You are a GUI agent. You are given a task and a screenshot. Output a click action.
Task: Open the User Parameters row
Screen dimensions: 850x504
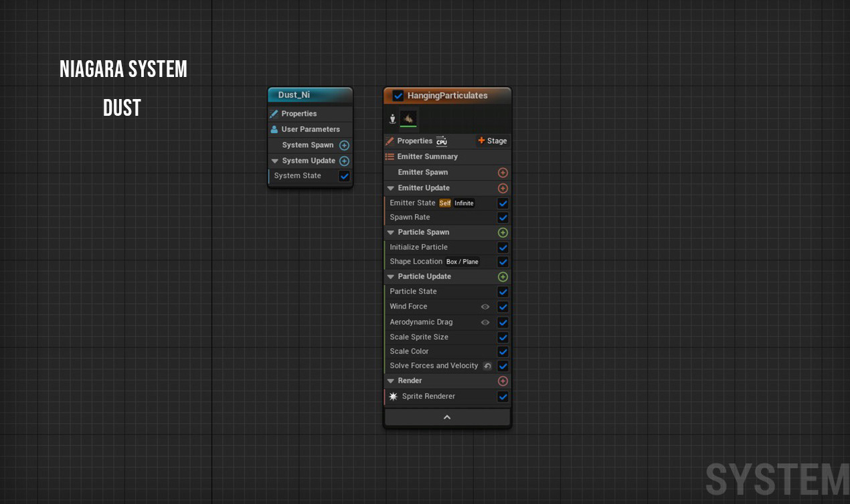310,129
